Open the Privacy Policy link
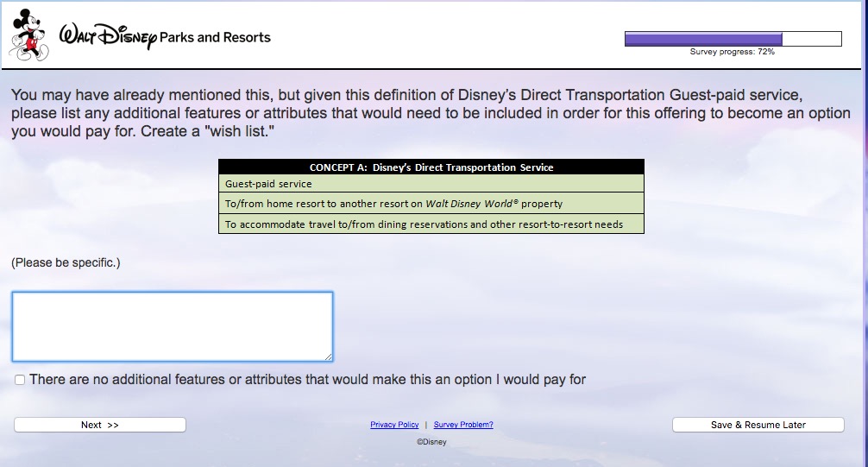Screen dimensions: 868x467 coord(394,425)
